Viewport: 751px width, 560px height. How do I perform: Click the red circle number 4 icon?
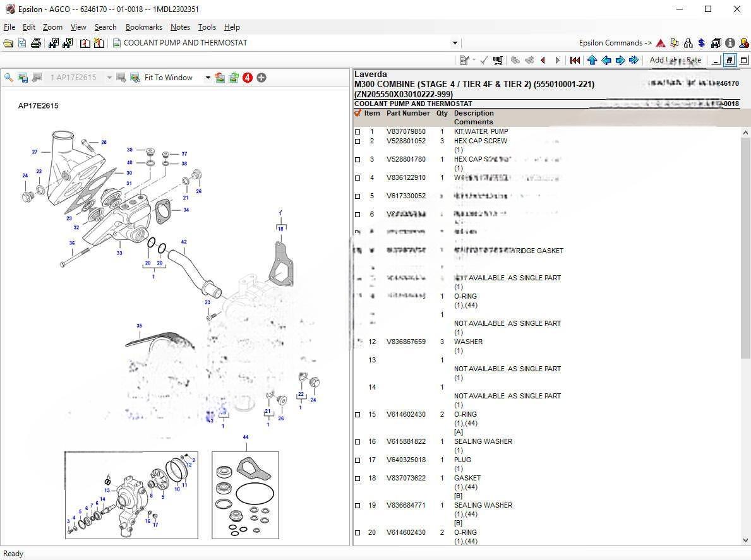coord(248,78)
